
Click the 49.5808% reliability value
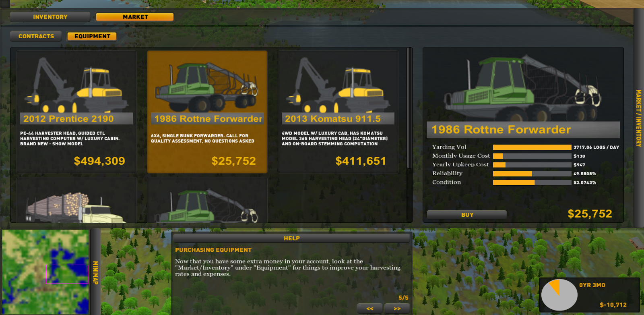click(x=585, y=174)
